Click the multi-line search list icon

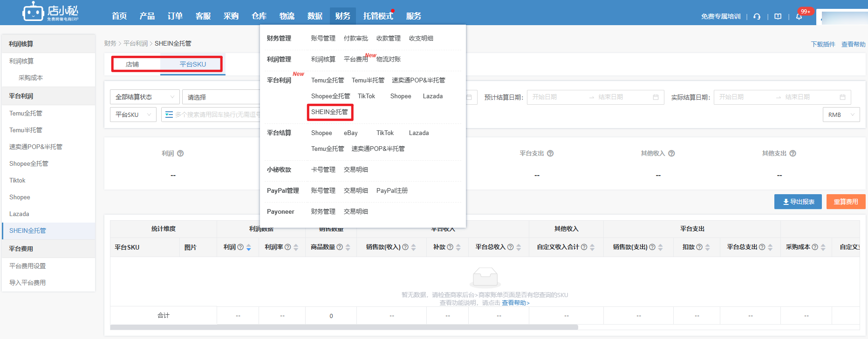tap(169, 115)
